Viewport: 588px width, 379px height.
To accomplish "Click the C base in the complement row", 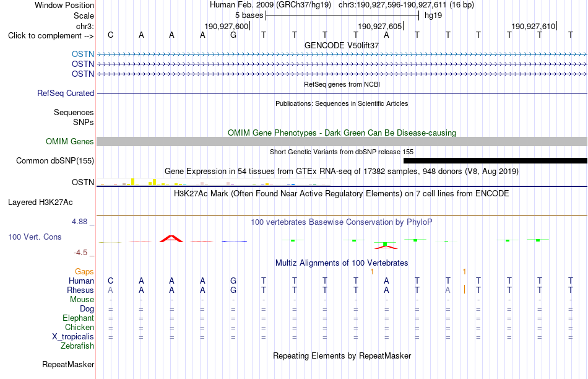I will coord(110,35).
